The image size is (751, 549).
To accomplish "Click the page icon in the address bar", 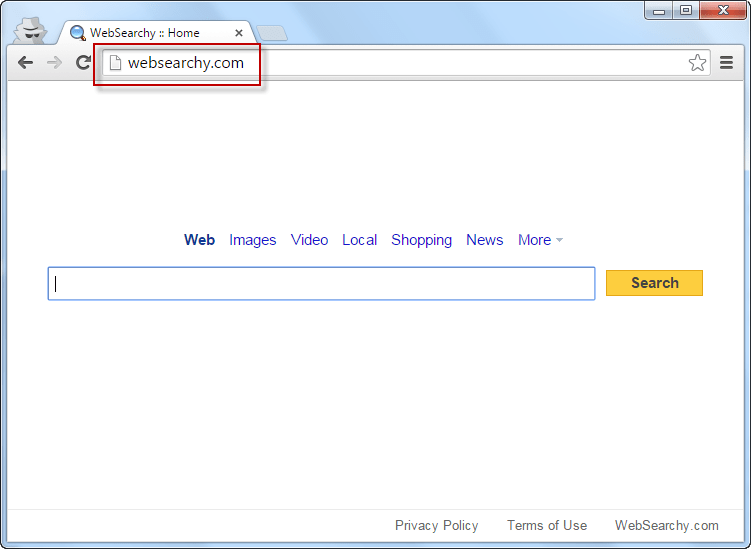I will click(x=115, y=63).
